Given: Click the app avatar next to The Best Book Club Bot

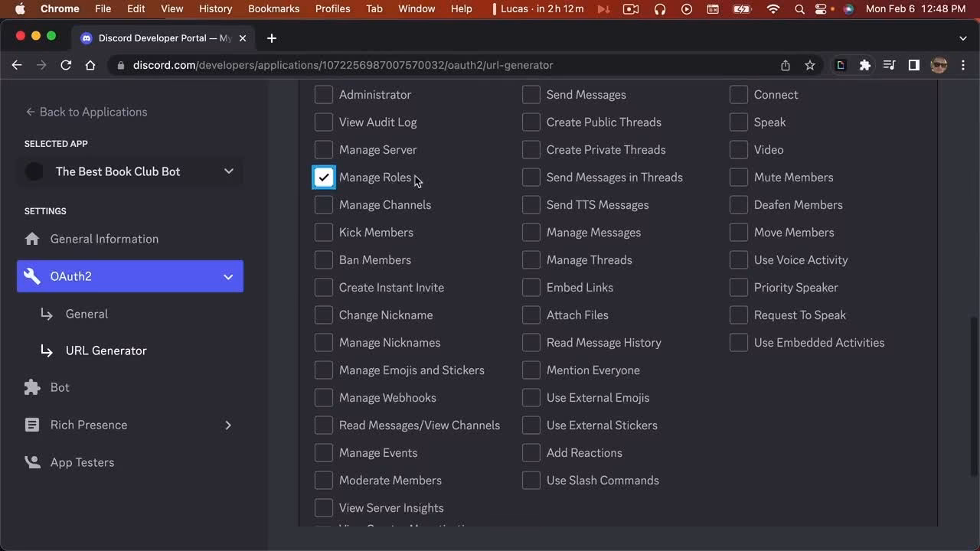Looking at the screenshot, I should pyautogui.click(x=34, y=171).
